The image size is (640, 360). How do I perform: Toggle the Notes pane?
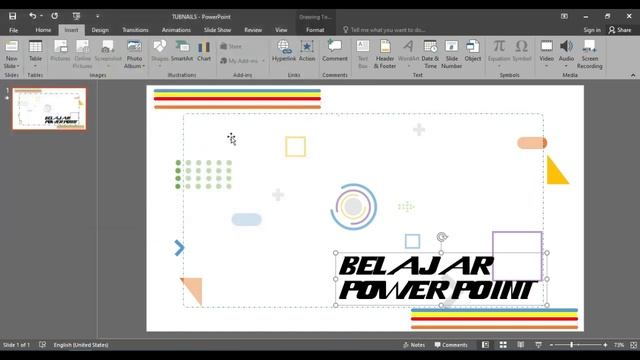pyautogui.click(x=414, y=345)
